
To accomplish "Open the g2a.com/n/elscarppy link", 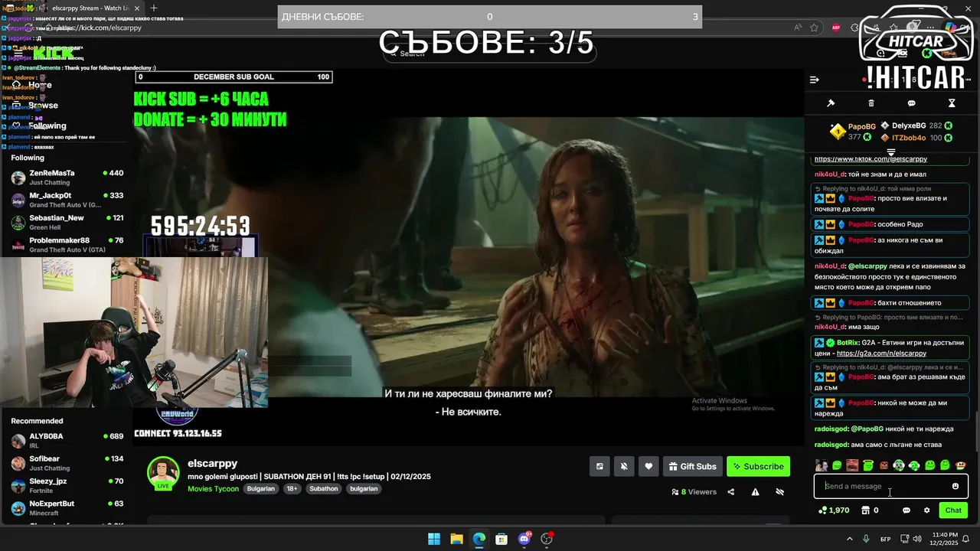I will tap(881, 354).
